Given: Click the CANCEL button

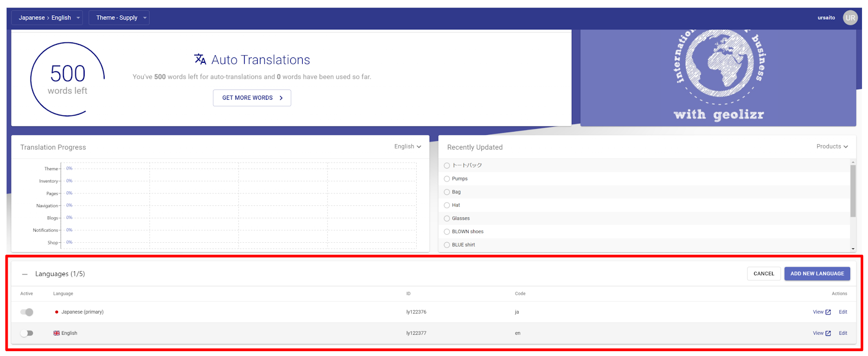Looking at the screenshot, I should pyautogui.click(x=764, y=274).
